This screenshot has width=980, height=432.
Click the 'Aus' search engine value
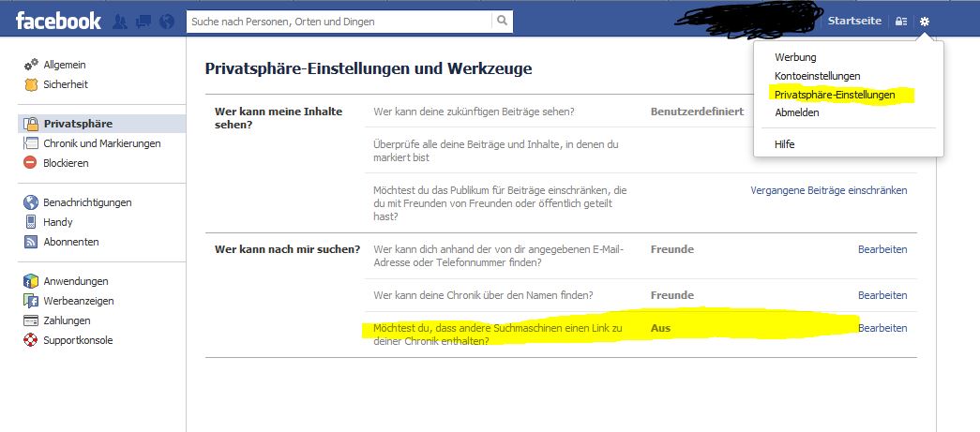tap(660, 328)
